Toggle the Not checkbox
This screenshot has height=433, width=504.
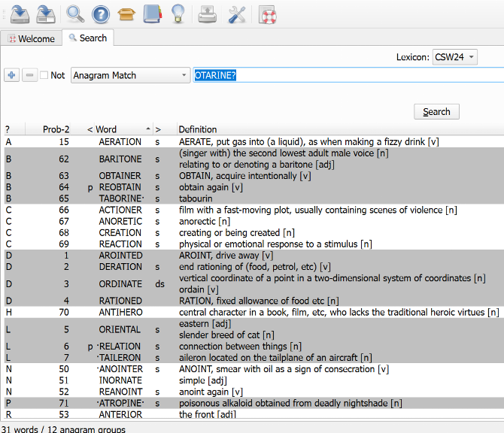44,75
